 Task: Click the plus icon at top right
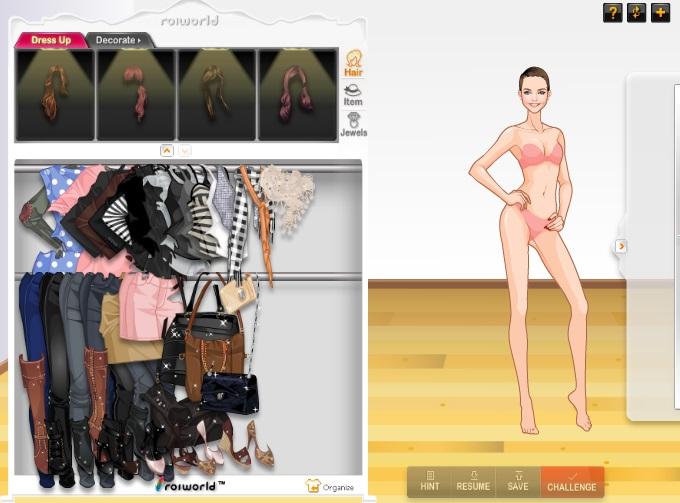(661, 13)
